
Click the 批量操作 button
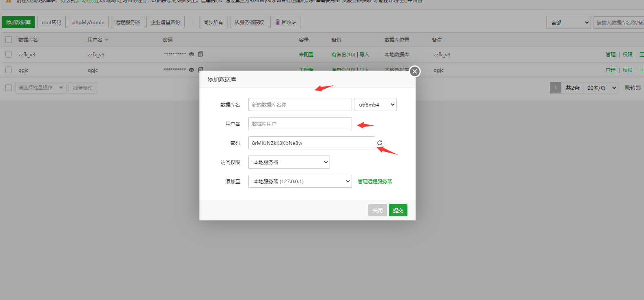click(83, 88)
